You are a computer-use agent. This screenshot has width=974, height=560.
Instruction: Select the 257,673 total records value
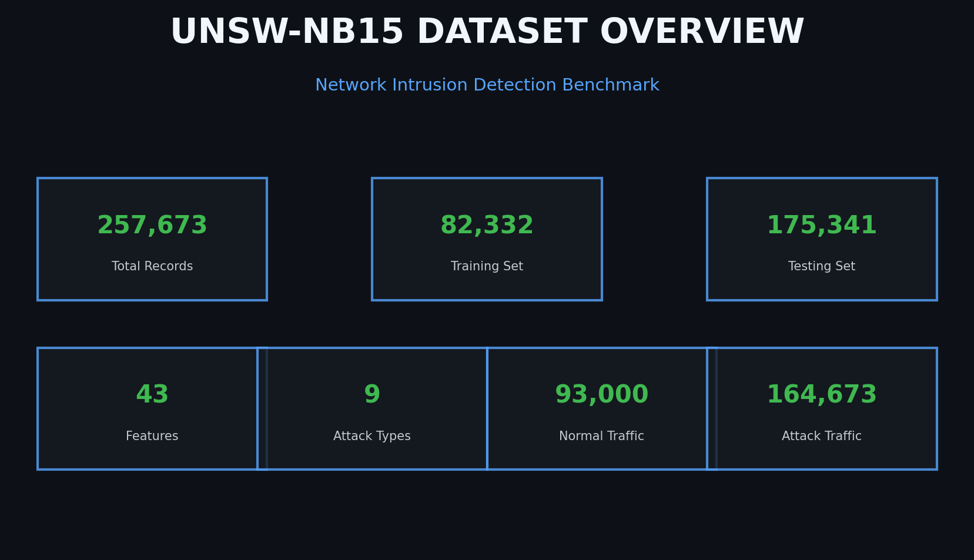point(152,224)
